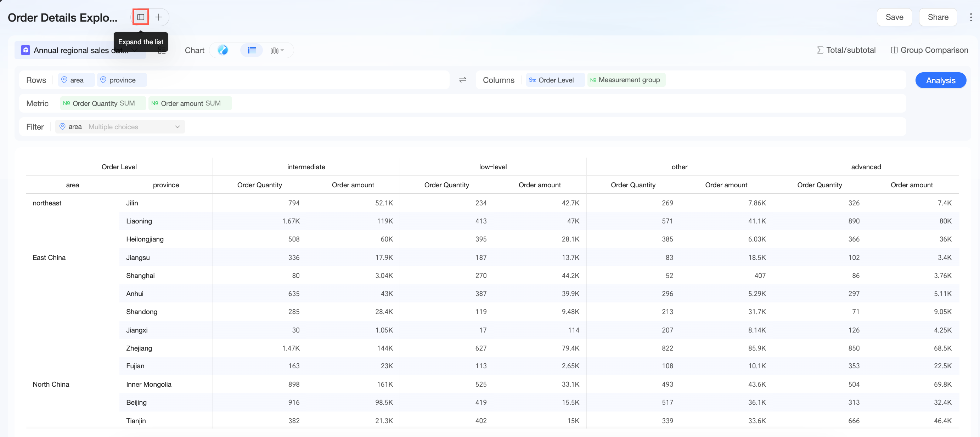Toggle Total/subtotal option

click(846, 50)
